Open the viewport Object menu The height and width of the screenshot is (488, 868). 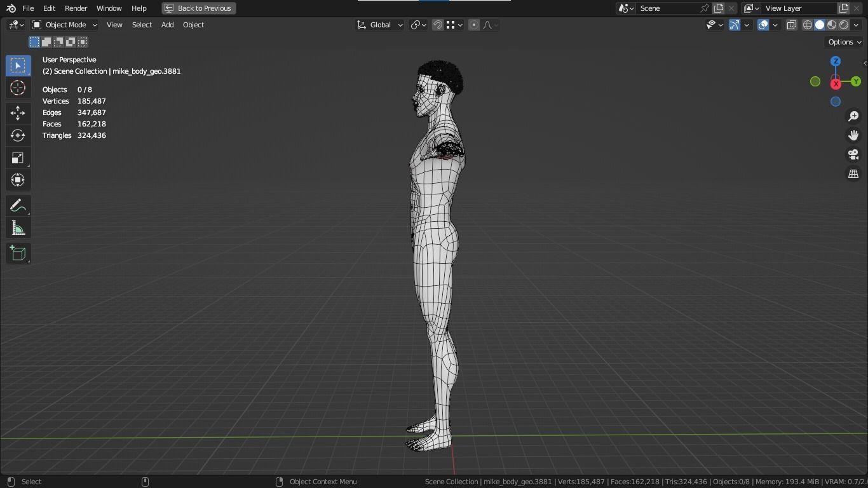tap(193, 25)
